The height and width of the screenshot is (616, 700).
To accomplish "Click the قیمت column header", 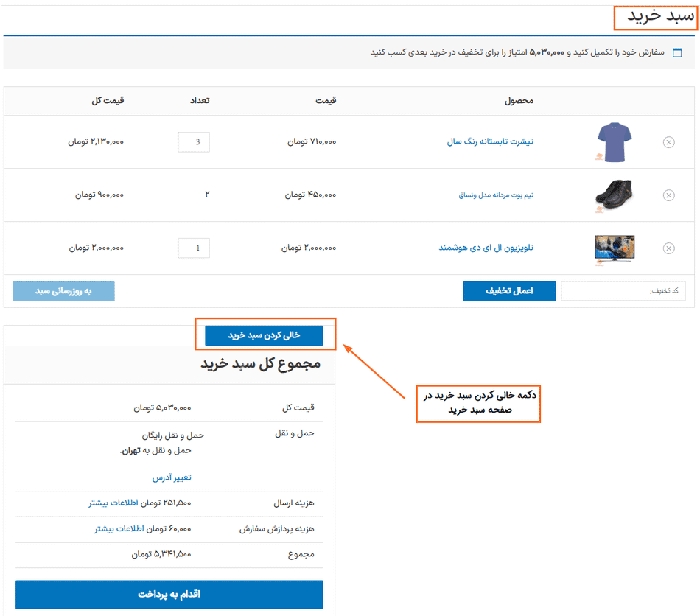I will pyautogui.click(x=326, y=100).
